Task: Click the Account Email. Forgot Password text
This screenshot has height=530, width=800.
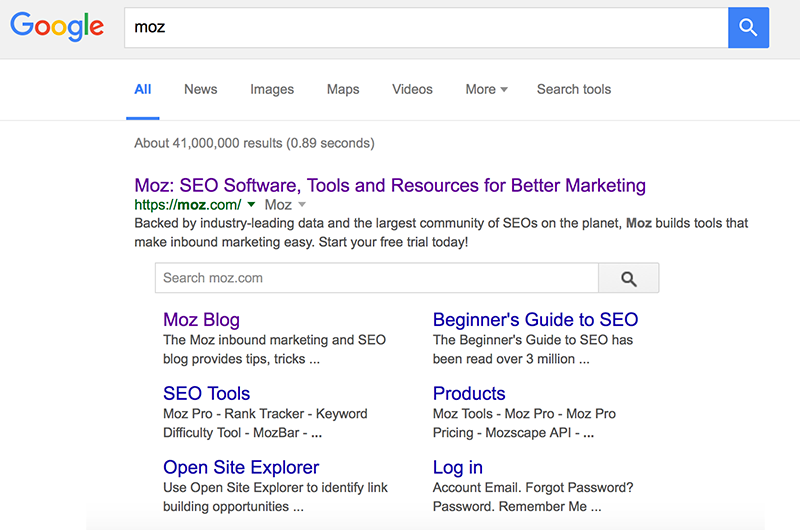Action: click(533, 497)
